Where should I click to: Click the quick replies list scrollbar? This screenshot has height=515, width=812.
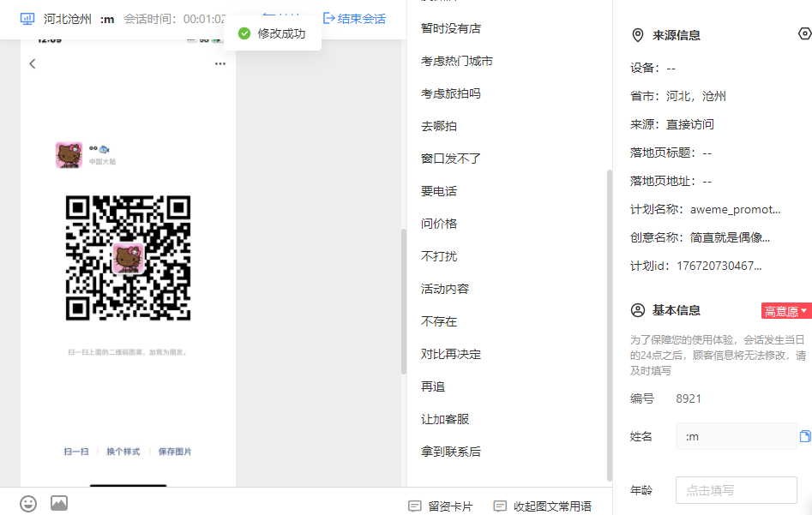coord(610,325)
